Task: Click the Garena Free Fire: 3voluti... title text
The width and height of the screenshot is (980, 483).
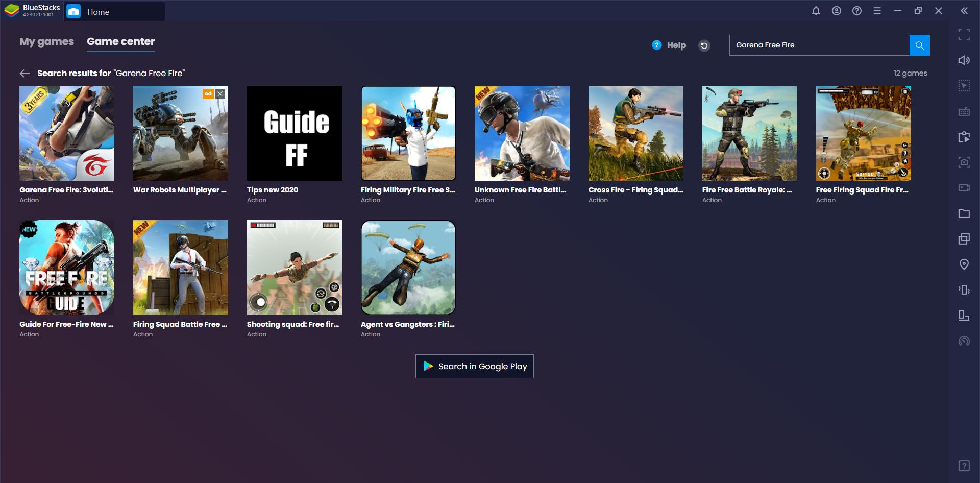Action: tap(66, 190)
